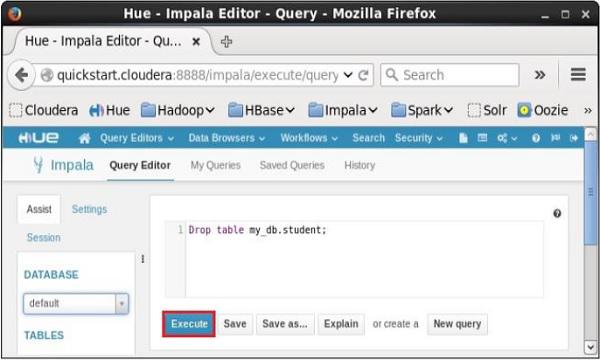Open the Firefox hamburger menu
600x360 pixels.
coord(578,75)
